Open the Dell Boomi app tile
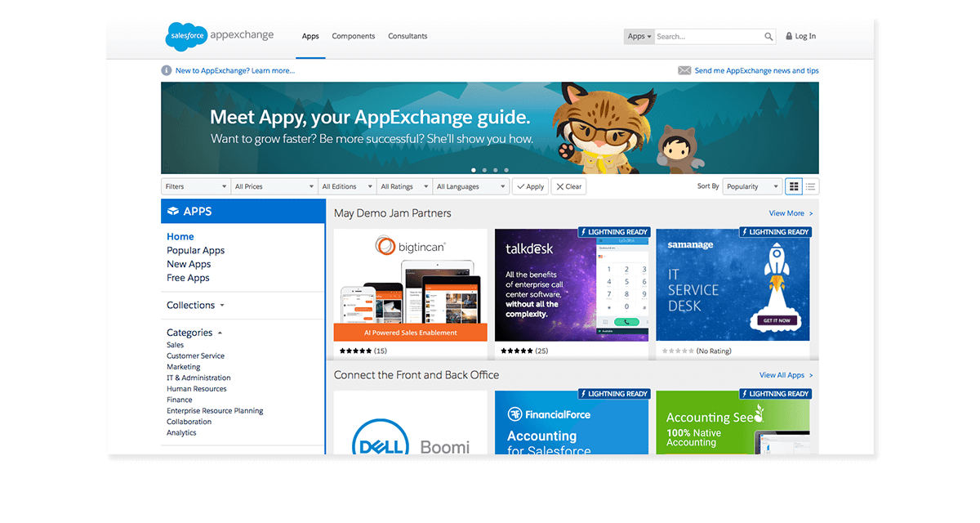 pyautogui.click(x=410, y=423)
